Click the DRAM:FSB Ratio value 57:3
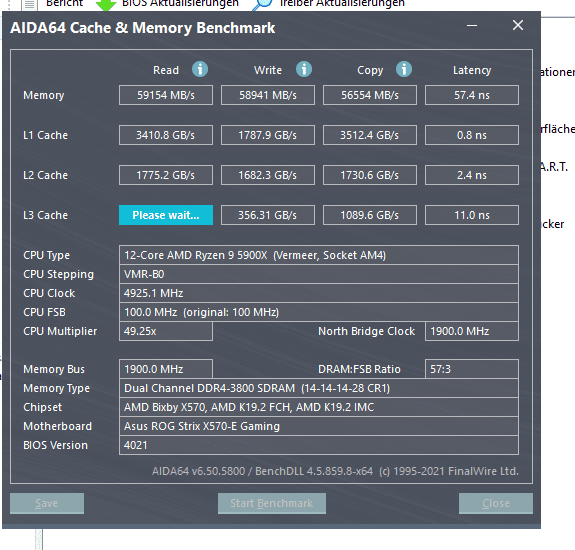 (x=472, y=369)
